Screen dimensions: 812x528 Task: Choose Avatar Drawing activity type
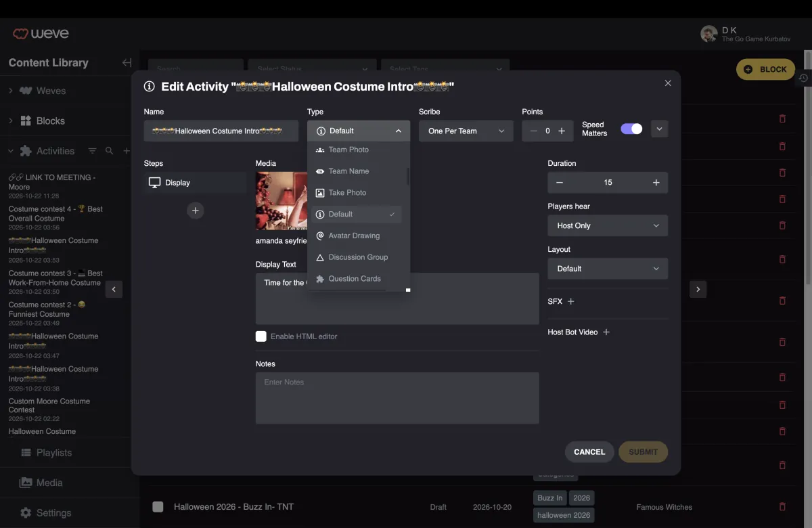pos(356,236)
